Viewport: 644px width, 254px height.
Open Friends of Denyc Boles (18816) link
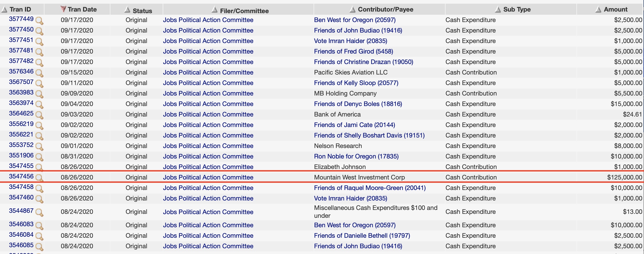[358, 104]
